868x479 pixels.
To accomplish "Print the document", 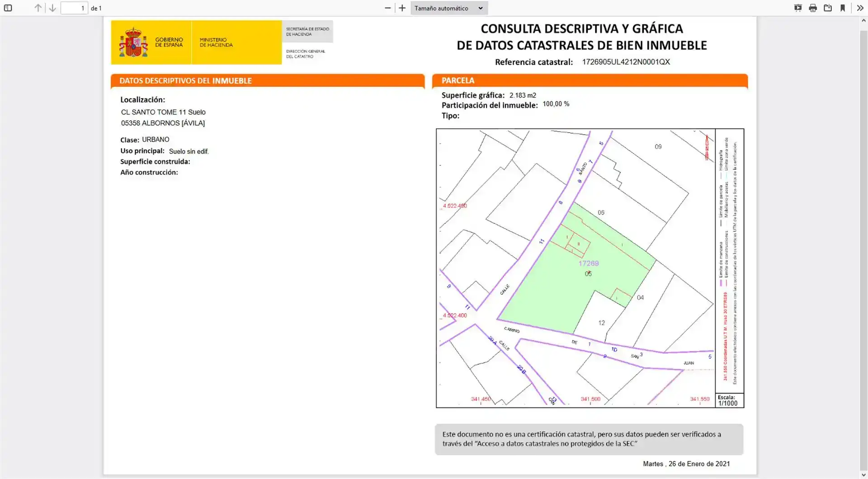I will click(x=813, y=8).
